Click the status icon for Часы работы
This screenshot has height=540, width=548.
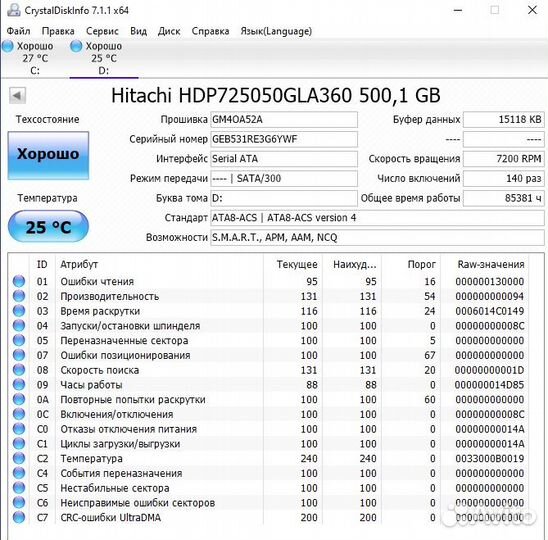point(19,384)
